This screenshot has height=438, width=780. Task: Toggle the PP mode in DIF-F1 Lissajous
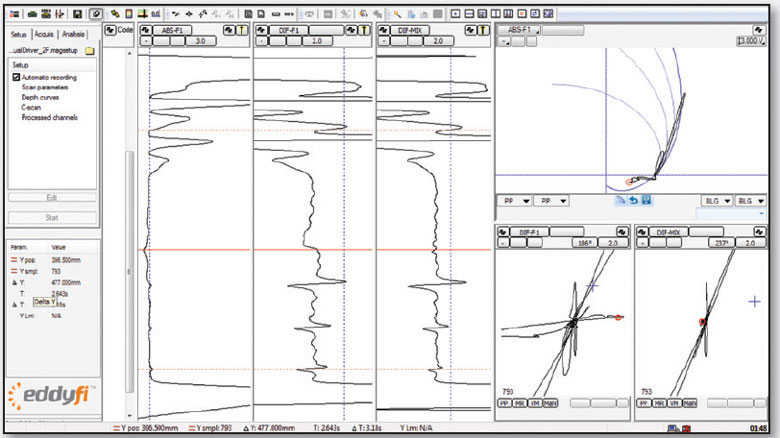point(505,402)
